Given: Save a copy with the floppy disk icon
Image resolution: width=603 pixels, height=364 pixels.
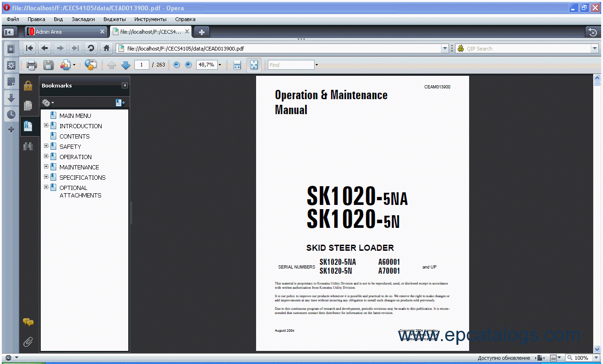Looking at the screenshot, I should [x=48, y=65].
